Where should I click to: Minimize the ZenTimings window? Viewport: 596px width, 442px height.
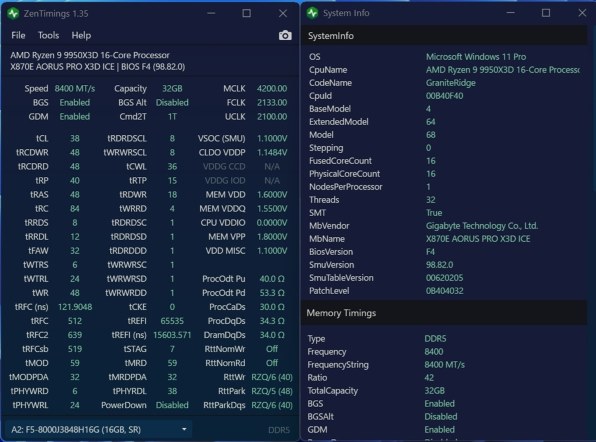tap(211, 13)
